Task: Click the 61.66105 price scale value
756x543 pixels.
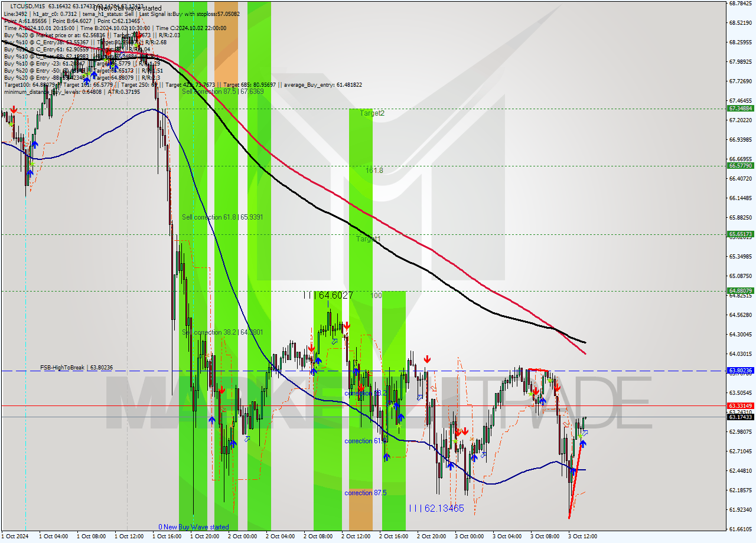Action: coord(741,529)
